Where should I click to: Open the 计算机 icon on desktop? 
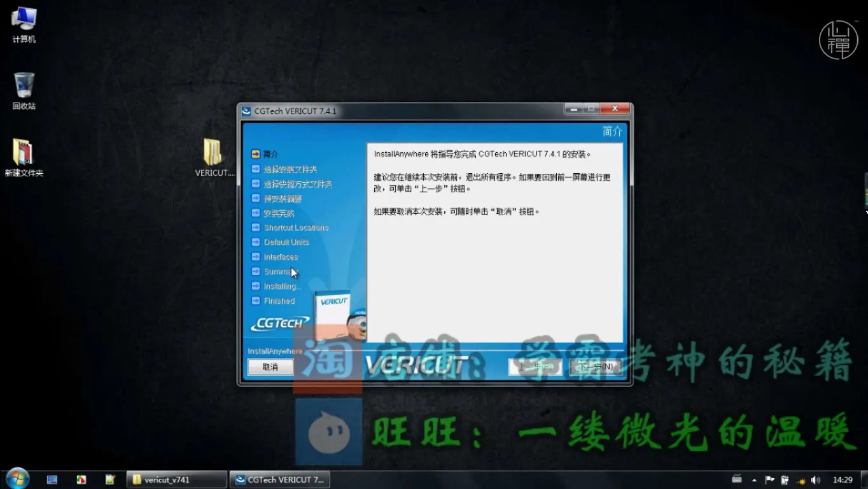pyautogui.click(x=24, y=19)
